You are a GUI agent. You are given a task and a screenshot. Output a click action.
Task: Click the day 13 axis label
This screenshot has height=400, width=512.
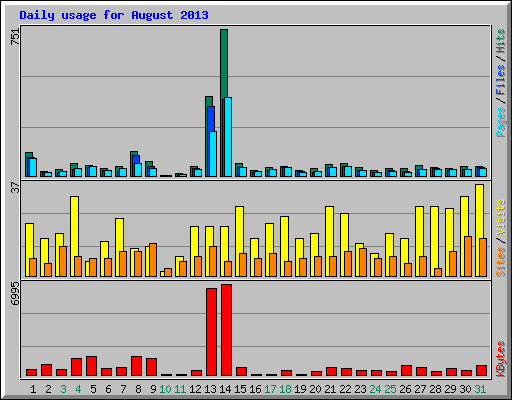[x=210, y=389]
